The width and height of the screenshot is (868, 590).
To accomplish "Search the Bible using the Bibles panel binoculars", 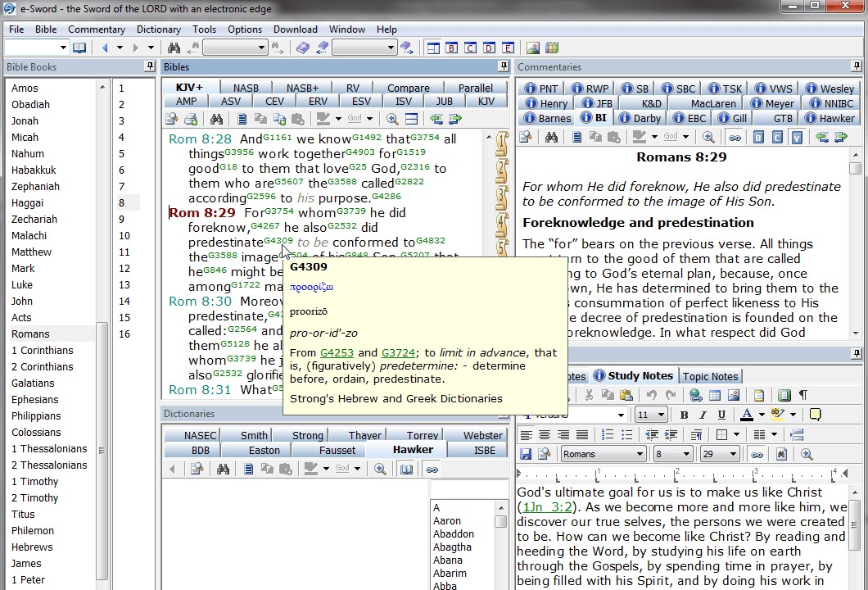I will [x=216, y=119].
